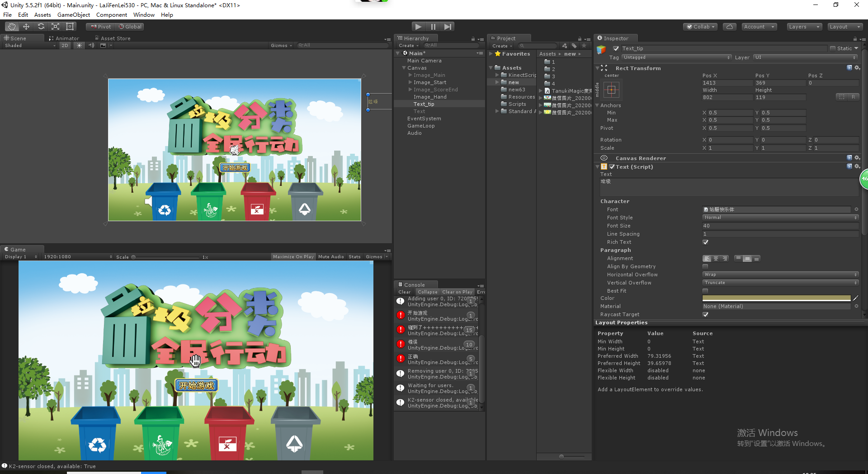The height and width of the screenshot is (474, 868).
Task: Start Play mode
Action: click(x=419, y=27)
